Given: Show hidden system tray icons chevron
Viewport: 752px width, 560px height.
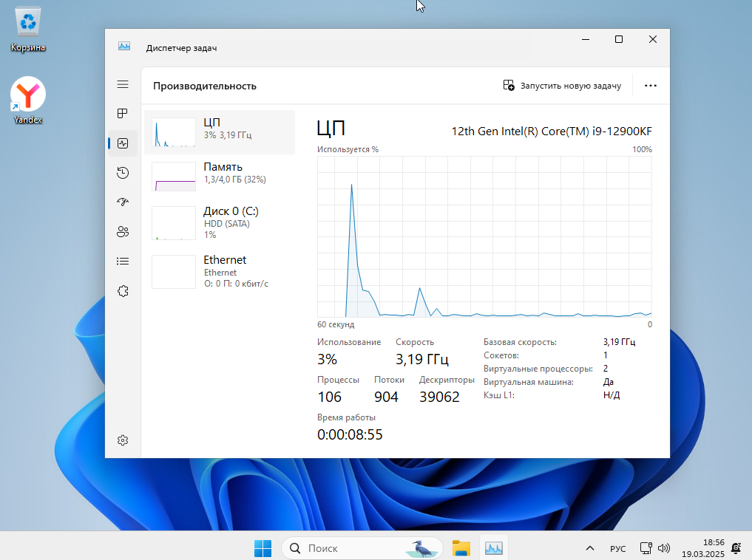Looking at the screenshot, I should [x=589, y=548].
